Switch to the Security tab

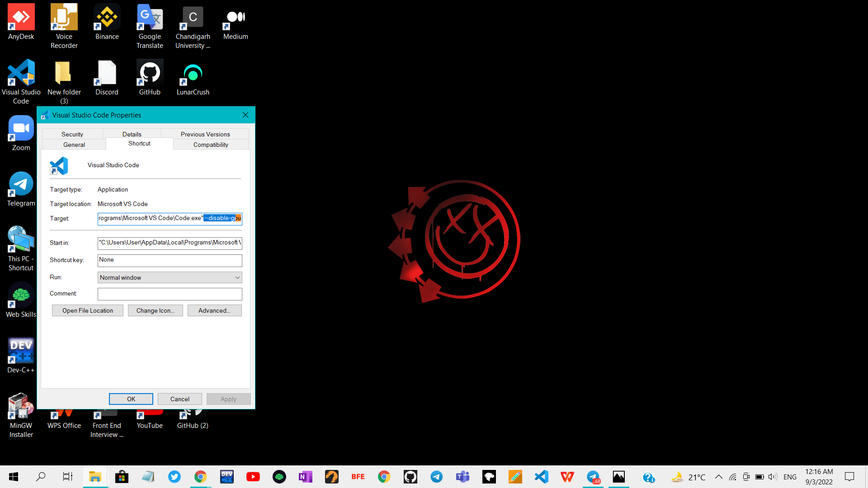[73, 134]
